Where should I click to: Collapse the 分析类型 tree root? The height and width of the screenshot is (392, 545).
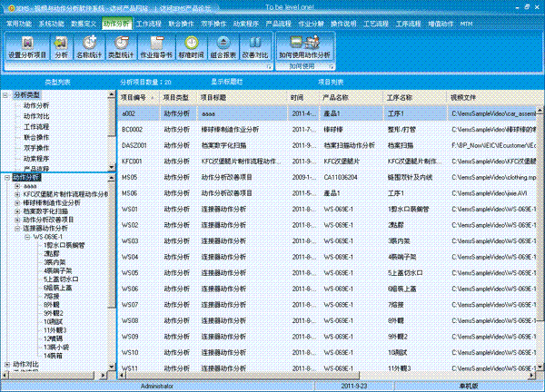[x=5, y=95]
